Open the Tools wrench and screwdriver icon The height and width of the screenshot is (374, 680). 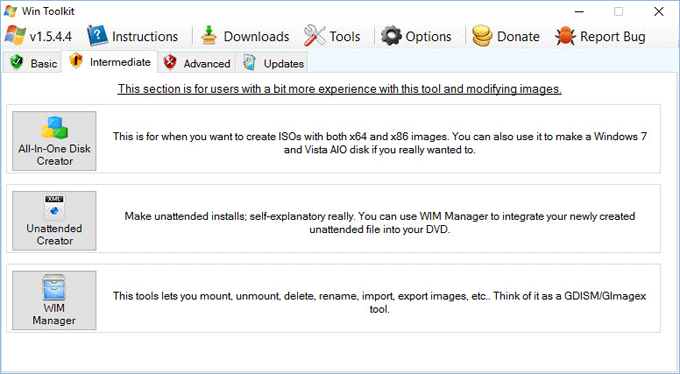point(314,36)
